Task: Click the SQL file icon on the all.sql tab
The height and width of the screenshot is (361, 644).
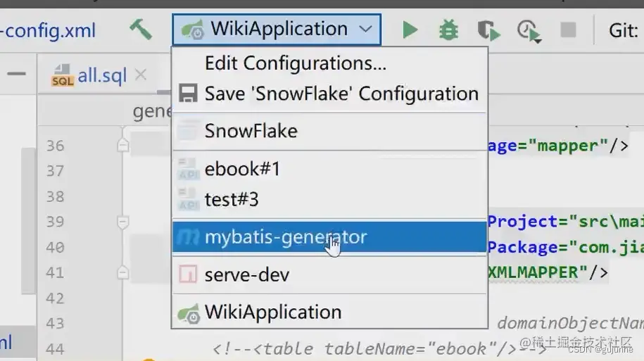Action: coord(63,75)
